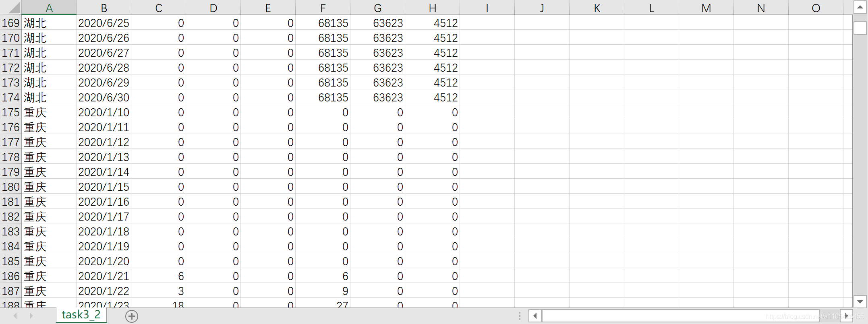Select column O header
Viewport: 868px width, 324px height.
point(816,8)
